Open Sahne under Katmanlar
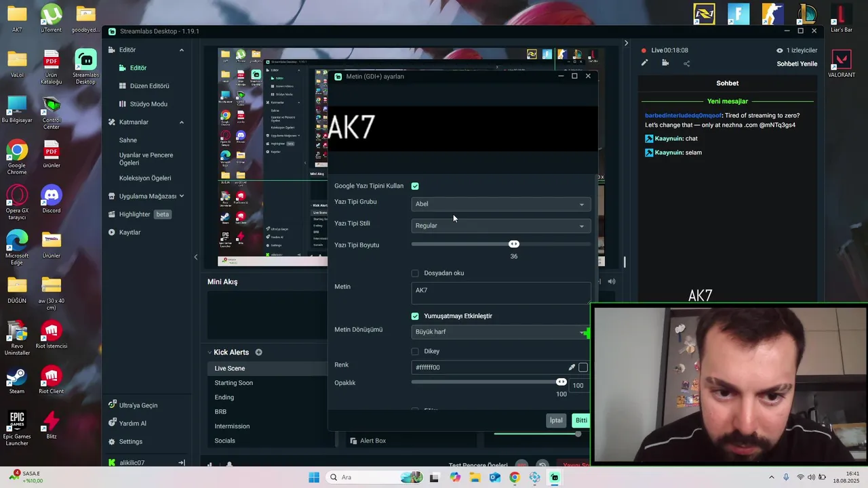868x488 pixels. click(128, 140)
